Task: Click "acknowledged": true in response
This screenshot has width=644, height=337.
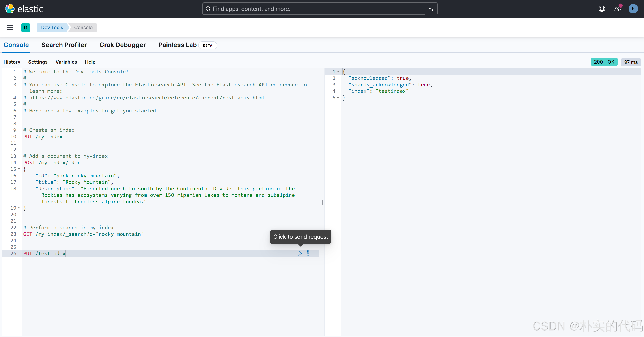Action: [x=380, y=78]
